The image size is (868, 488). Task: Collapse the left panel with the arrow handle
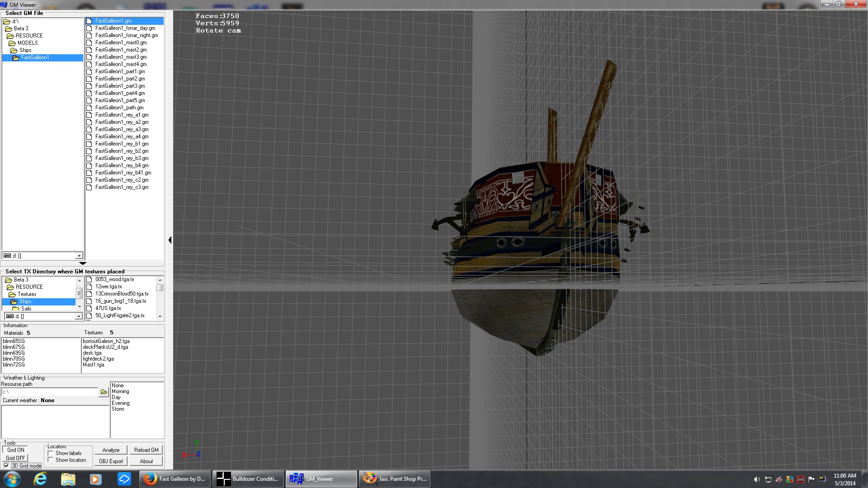point(170,240)
